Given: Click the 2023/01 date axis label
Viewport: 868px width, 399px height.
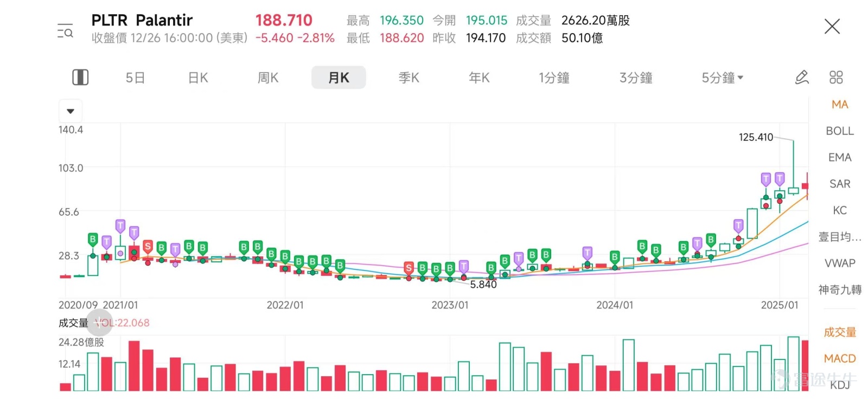Looking at the screenshot, I should [450, 305].
